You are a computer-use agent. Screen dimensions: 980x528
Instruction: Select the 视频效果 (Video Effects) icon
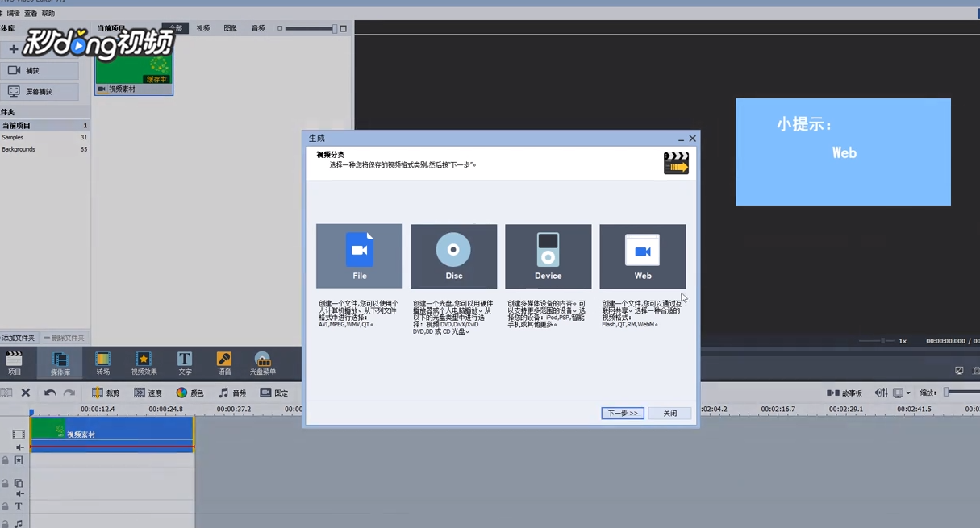click(143, 362)
